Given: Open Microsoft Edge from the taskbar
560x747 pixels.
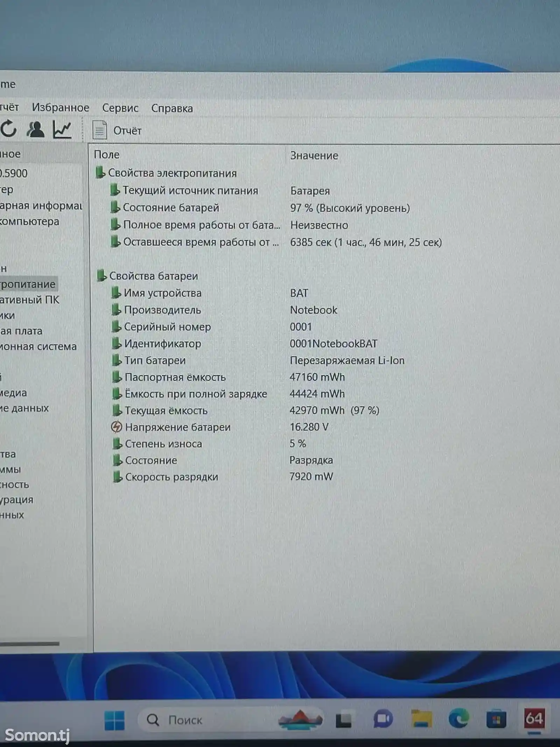Looking at the screenshot, I should point(459,718).
